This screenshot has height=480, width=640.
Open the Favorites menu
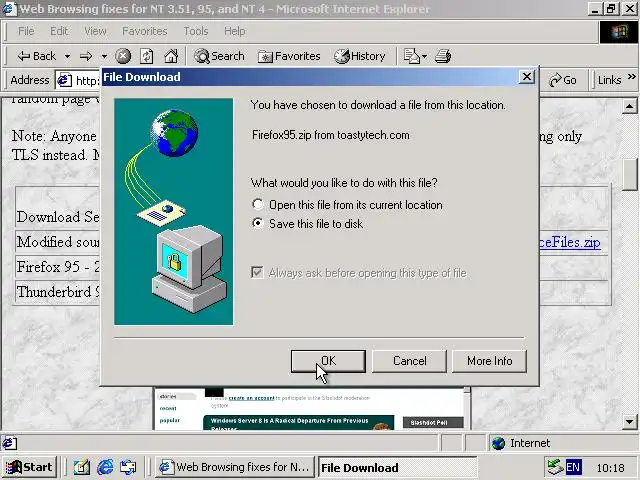click(x=144, y=31)
